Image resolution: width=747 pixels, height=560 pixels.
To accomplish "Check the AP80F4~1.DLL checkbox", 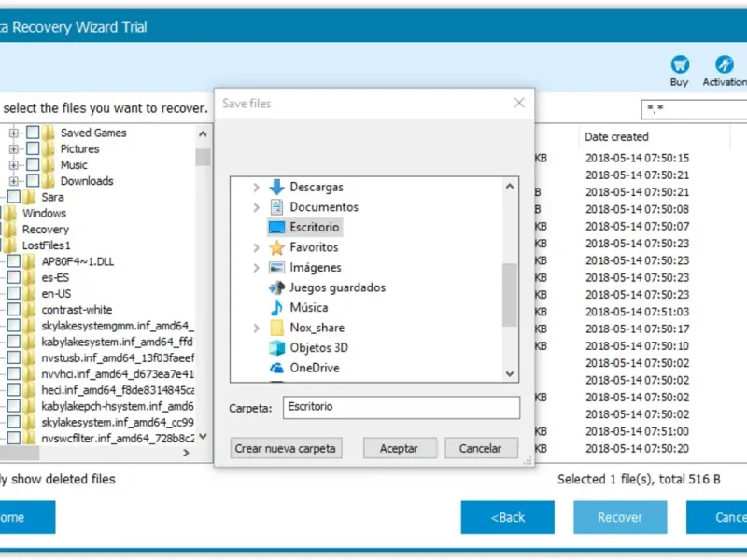I will [x=14, y=261].
